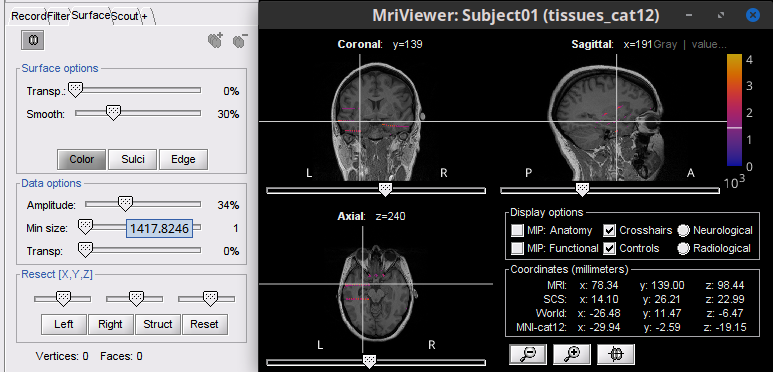Image resolution: width=773 pixels, height=372 pixels.
Task: Click the Edge button
Action: (x=183, y=159)
